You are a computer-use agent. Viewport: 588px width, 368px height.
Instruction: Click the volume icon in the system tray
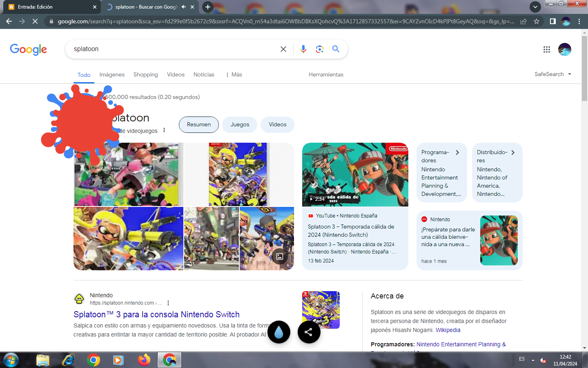543,360
